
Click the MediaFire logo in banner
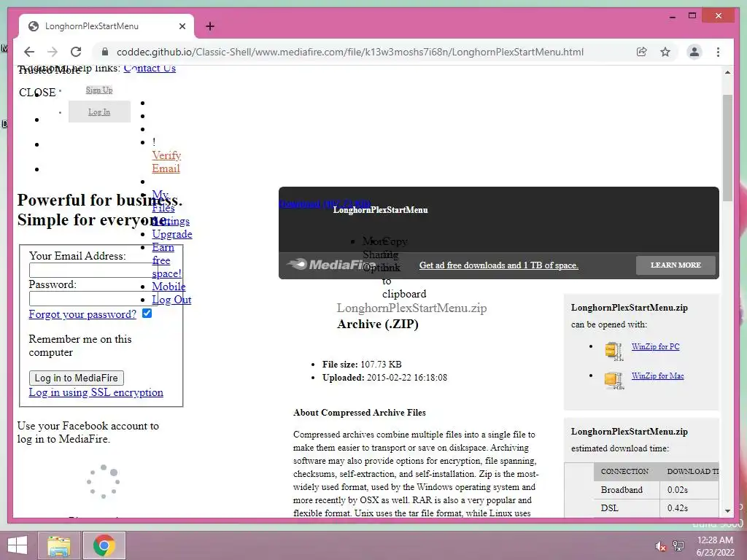pyautogui.click(x=330, y=265)
